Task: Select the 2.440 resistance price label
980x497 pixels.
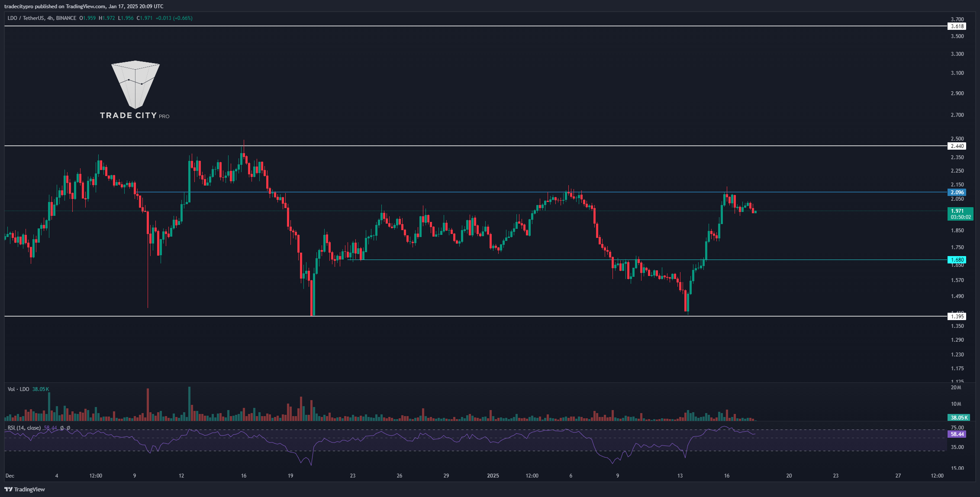Action: point(957,146)
